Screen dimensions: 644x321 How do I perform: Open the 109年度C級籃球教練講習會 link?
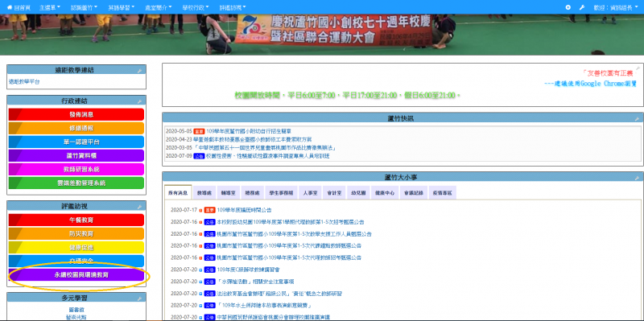pos(248,270)
